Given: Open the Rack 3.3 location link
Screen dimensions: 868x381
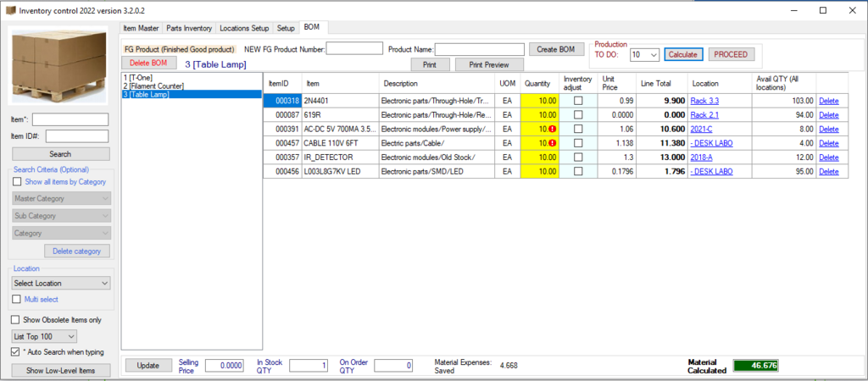Looking at the screenshot, I should [704, 100].
